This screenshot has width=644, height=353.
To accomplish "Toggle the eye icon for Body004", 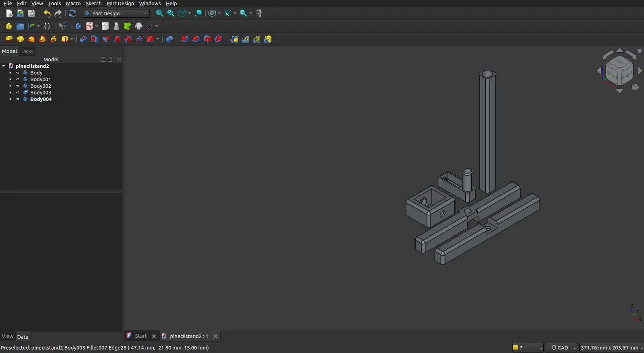I will (18, 99).
